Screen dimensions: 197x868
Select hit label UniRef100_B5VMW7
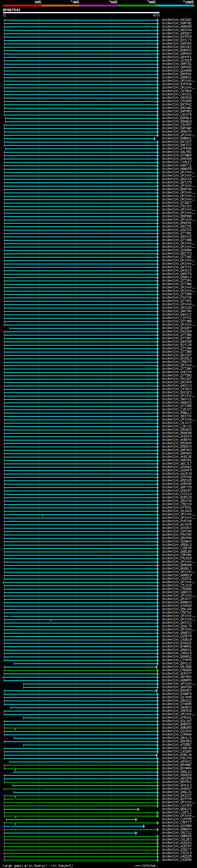(176, 765)
